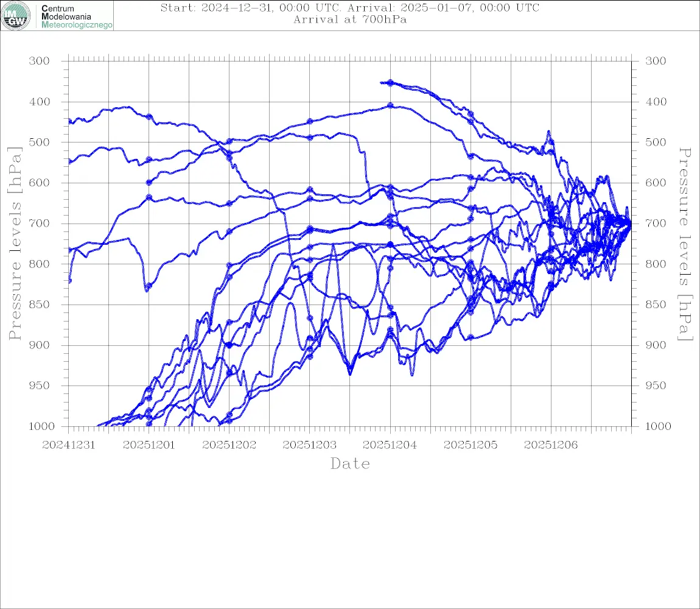Click the right axis label 400
This screenshot has height=609, width=700.
[x=656, y=102]
